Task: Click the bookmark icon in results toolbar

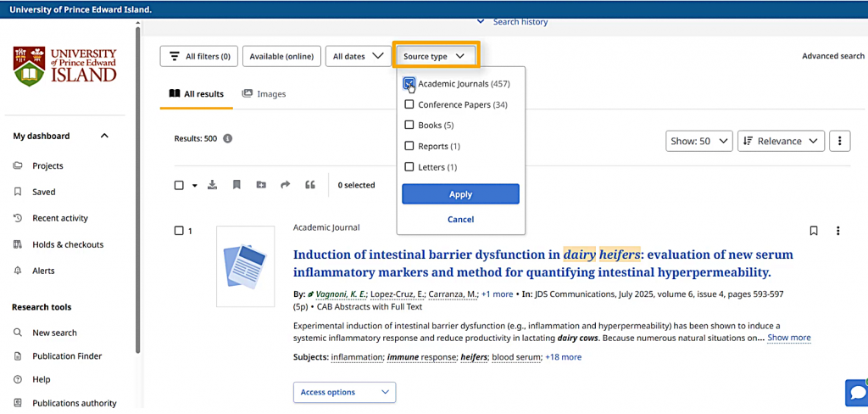Action: (x=236, y=185)
